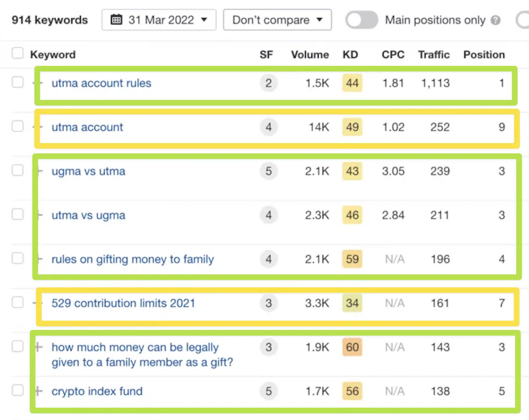Sort by the Volume column header
Image resolution: width=529 pixels, height=420 pixels.
[x=310, y=55]
